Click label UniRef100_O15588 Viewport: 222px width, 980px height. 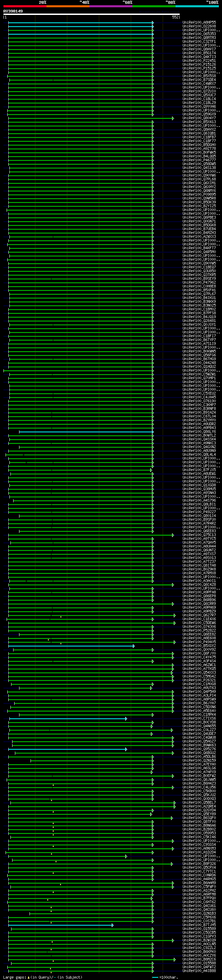click(x=199, y=963)
